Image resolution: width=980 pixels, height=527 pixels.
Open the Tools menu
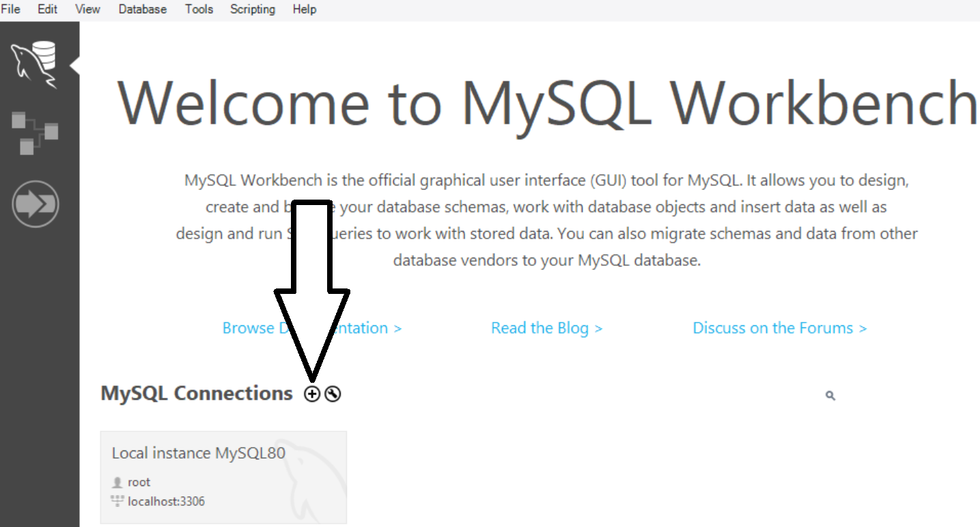pos(199,10)
